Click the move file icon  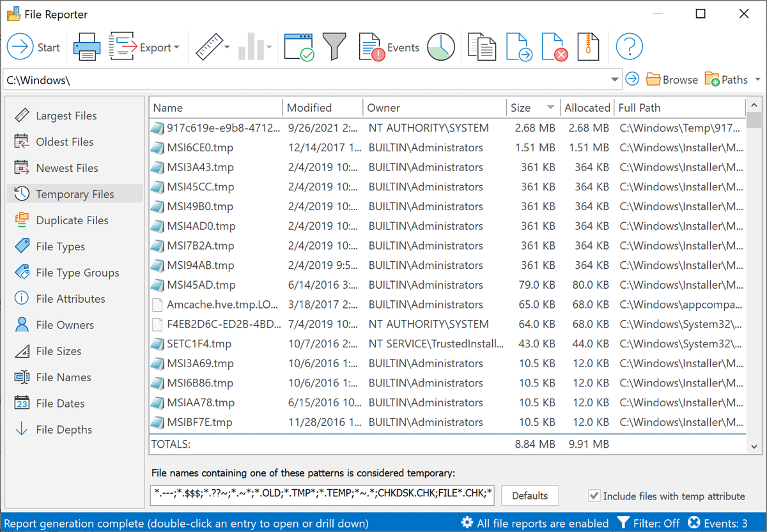tap(519, 47)
